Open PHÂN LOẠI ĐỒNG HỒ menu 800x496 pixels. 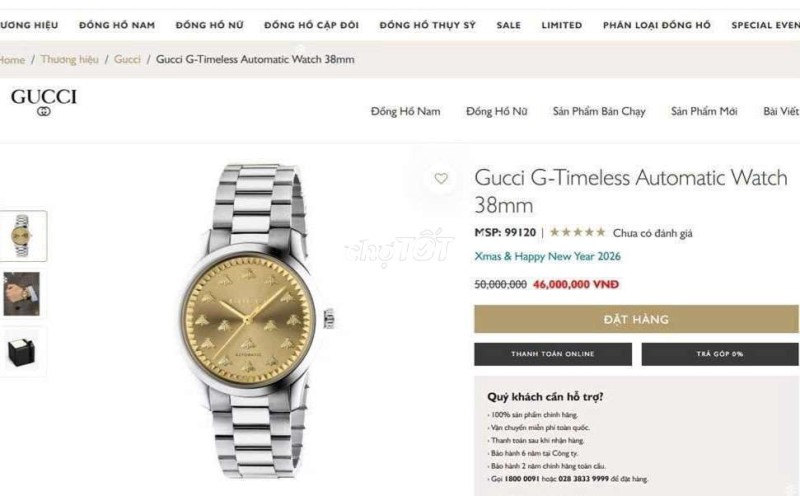point(657,25)
